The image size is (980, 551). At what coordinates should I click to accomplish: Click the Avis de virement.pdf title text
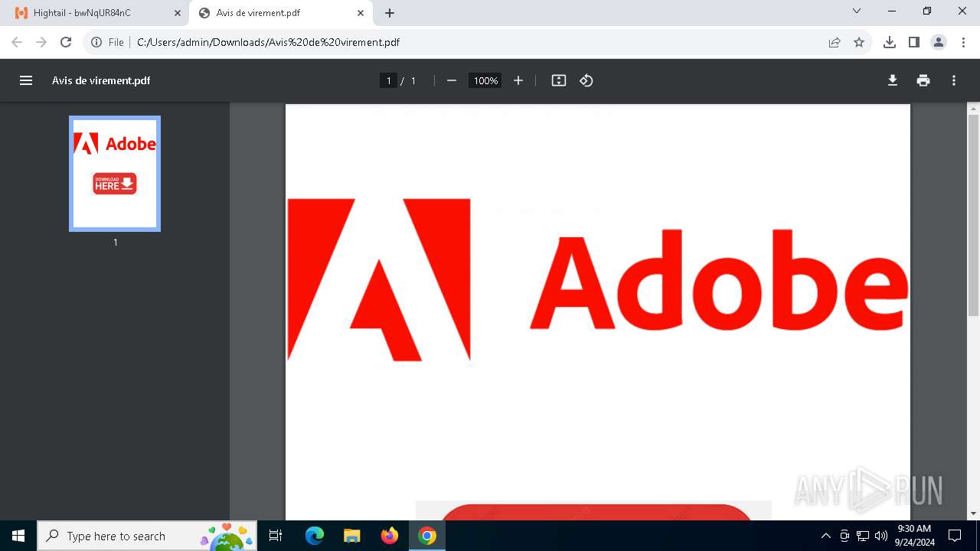101,80
